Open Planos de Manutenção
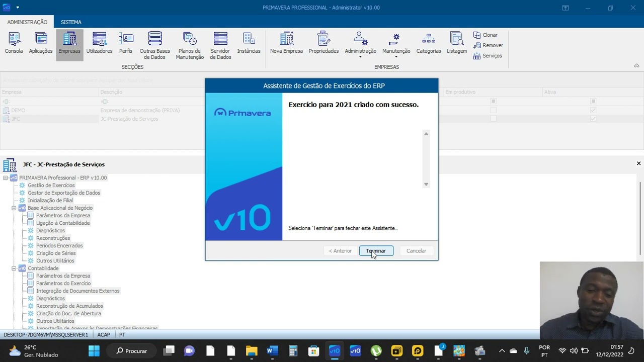 tap(190, 46)
